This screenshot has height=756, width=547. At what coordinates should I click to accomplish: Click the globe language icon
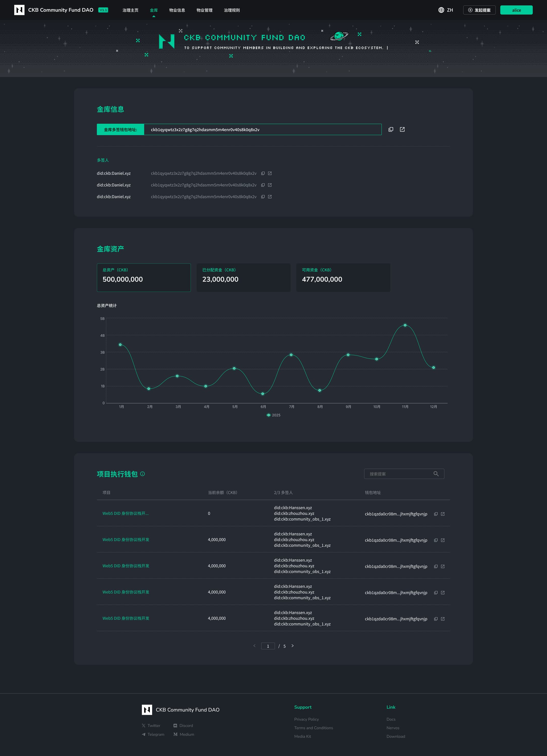pyautogui.click(x=441, y=10)
